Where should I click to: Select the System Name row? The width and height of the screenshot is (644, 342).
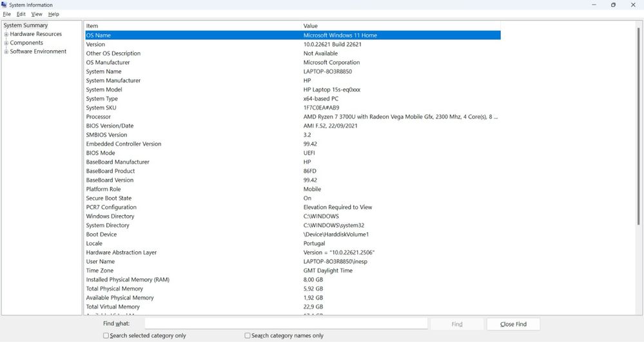[293, 71]
